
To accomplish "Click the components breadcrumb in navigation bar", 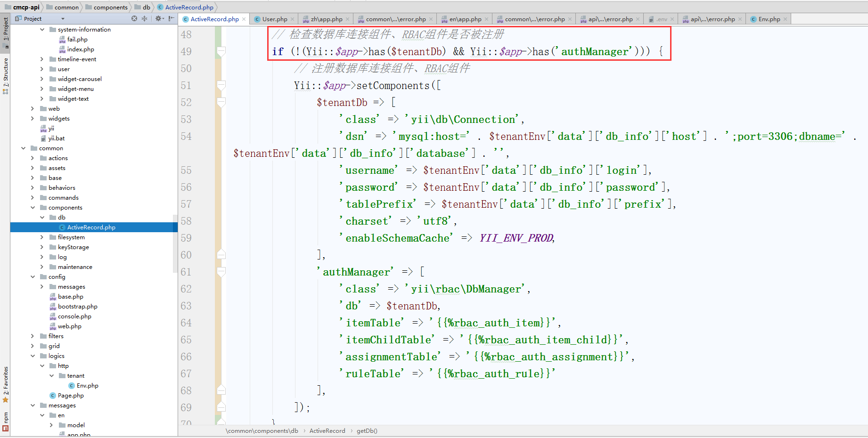I will [x=110, y=7].
